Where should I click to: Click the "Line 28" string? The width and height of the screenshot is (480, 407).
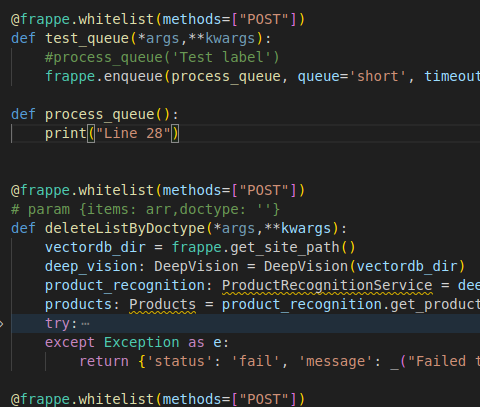pyautogui.click(x=133, y=133)
